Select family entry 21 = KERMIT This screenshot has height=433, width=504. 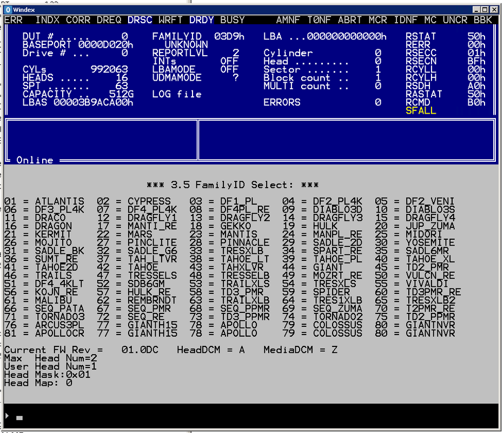pos(38,234)
